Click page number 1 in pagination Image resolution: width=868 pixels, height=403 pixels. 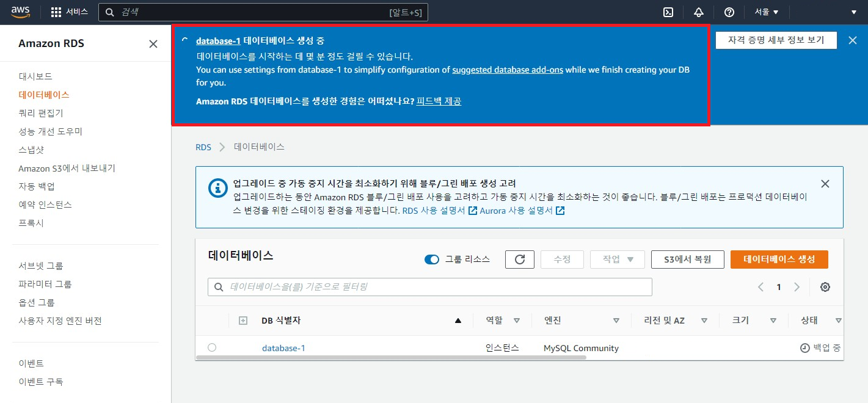(778, 287)
